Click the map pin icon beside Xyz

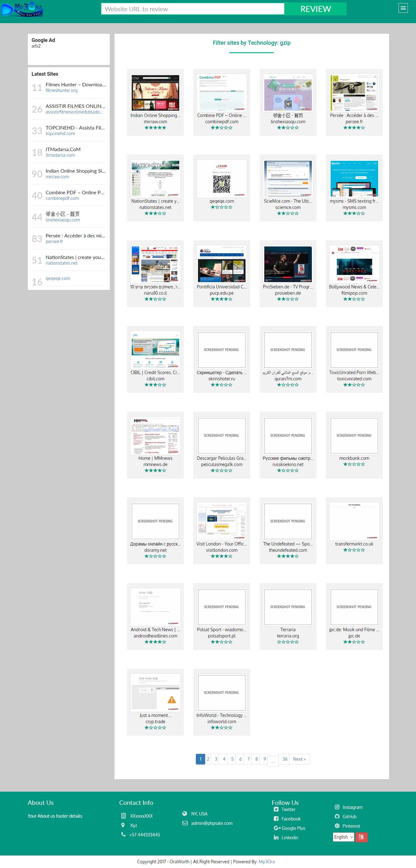pos(123,825)
